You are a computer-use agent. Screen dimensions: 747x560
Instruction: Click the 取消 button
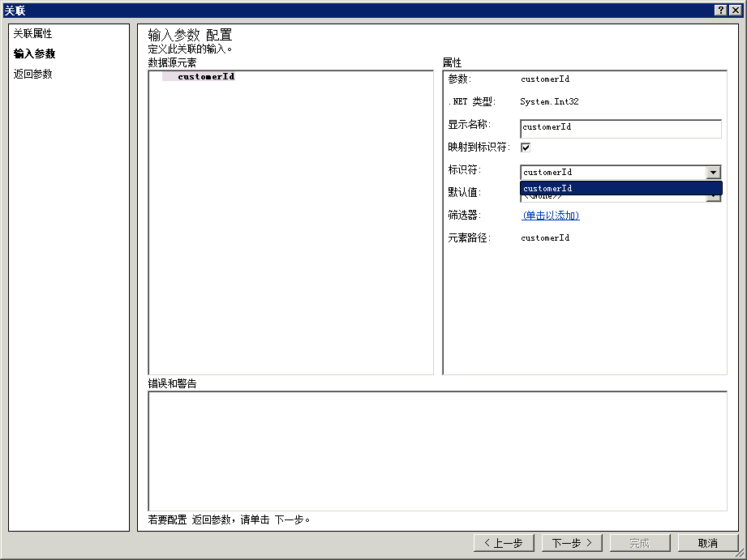click(707, 543)
